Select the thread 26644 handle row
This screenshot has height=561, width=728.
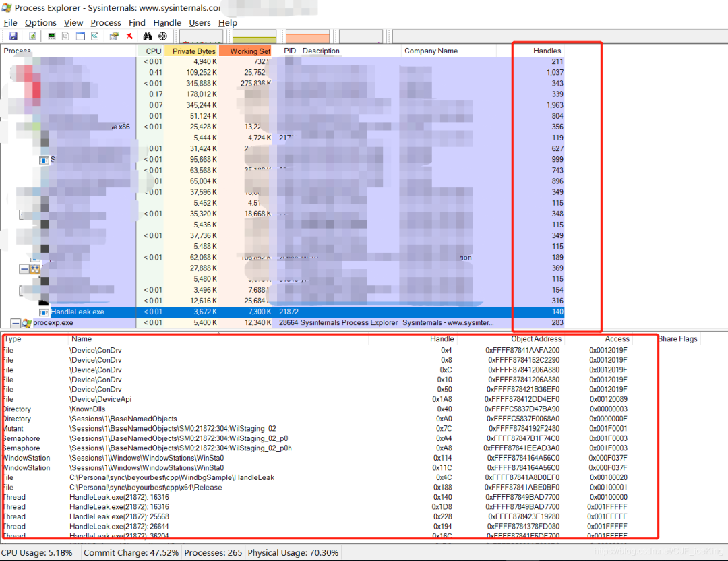317,526
